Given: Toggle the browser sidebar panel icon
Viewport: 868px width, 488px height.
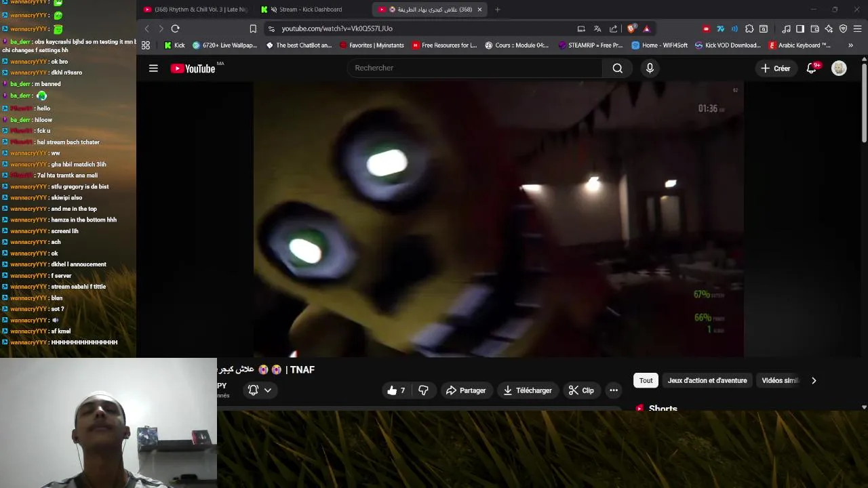Looking at the screenshot, I should [x=800, y=28].
